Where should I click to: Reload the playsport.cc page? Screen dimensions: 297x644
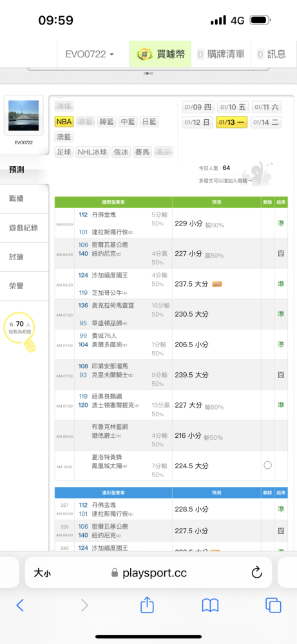pyautogui.click(x=257, y=573)
